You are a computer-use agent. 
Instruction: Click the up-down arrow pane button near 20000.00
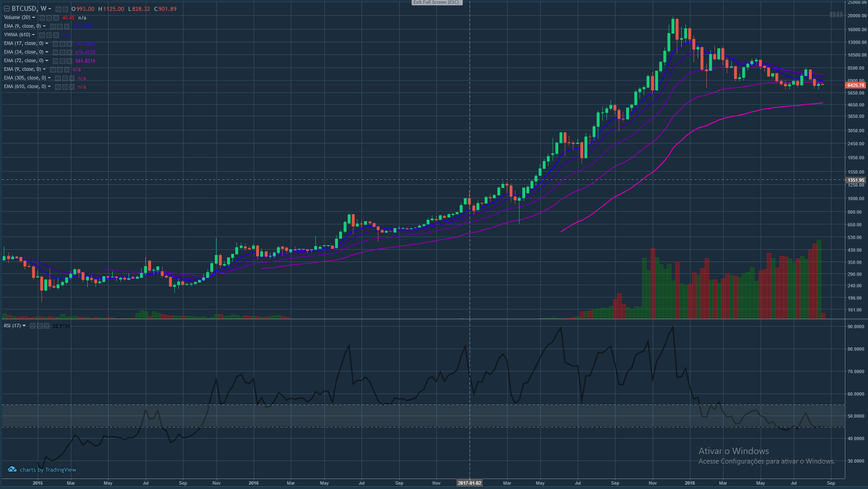[x=838, y=15]
